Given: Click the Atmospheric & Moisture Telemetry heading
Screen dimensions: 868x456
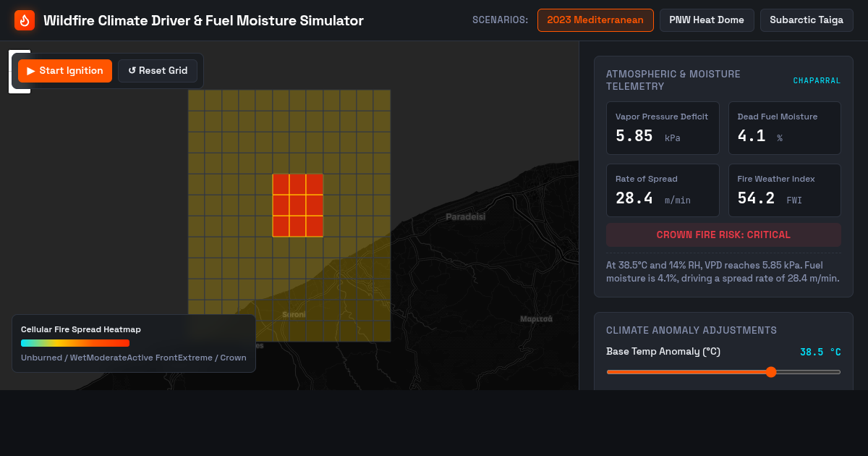Looking at the screenshot, I should point(673,80).
